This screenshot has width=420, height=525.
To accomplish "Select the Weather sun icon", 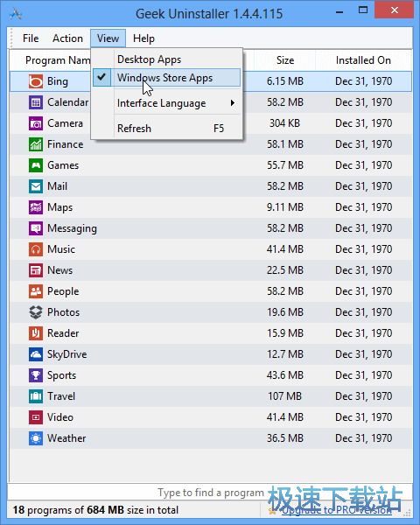I will (36, 438).
